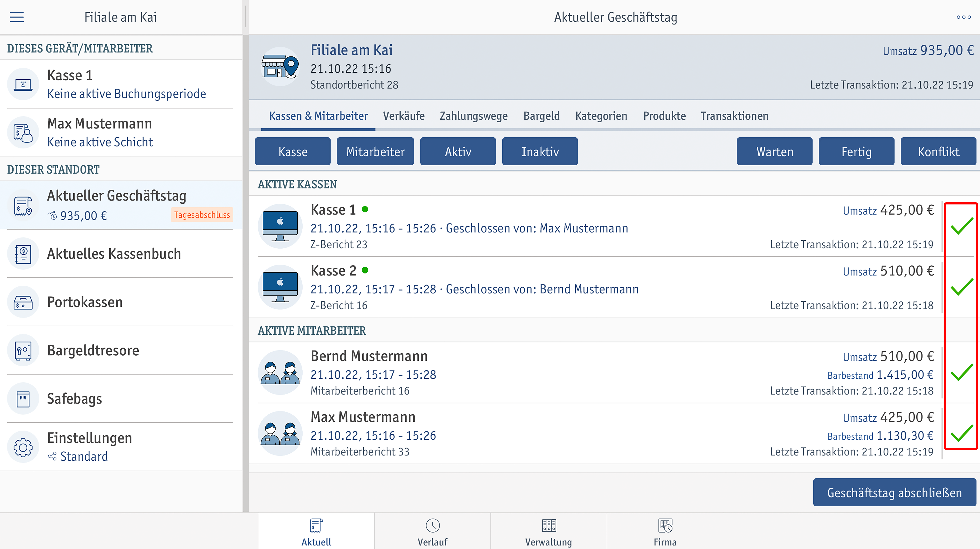The image size is (980, 549).
Task: Open the Transaktionen tab
Action: pos(734,116)
